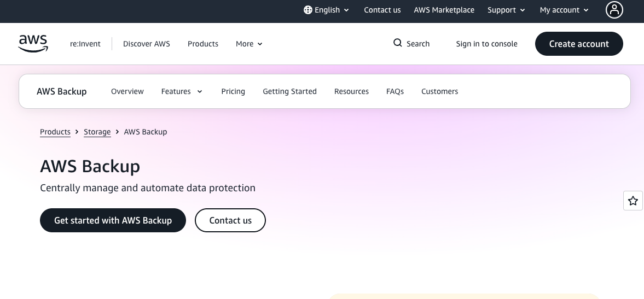Expand the English language dropdown

click(x=327, y=10)
